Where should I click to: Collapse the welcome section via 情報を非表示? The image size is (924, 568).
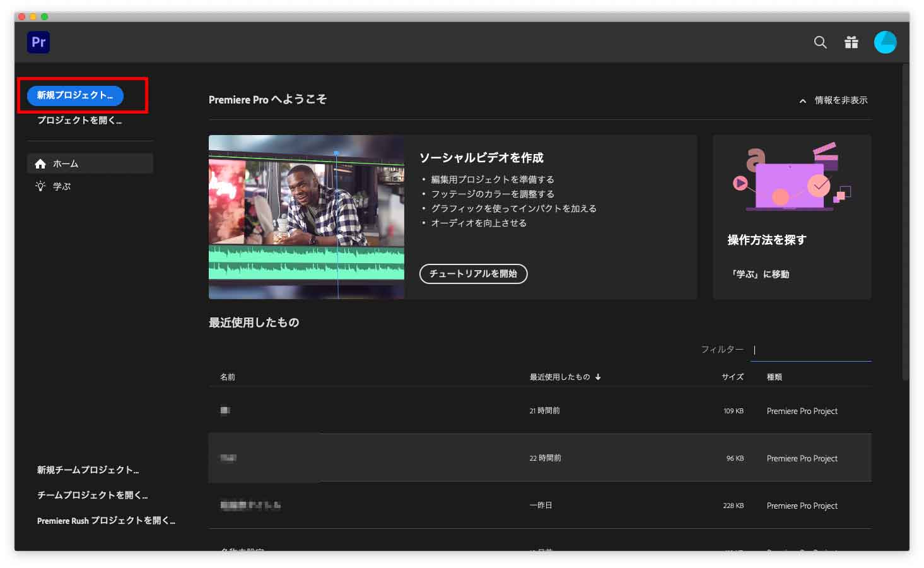click(833, 100)
